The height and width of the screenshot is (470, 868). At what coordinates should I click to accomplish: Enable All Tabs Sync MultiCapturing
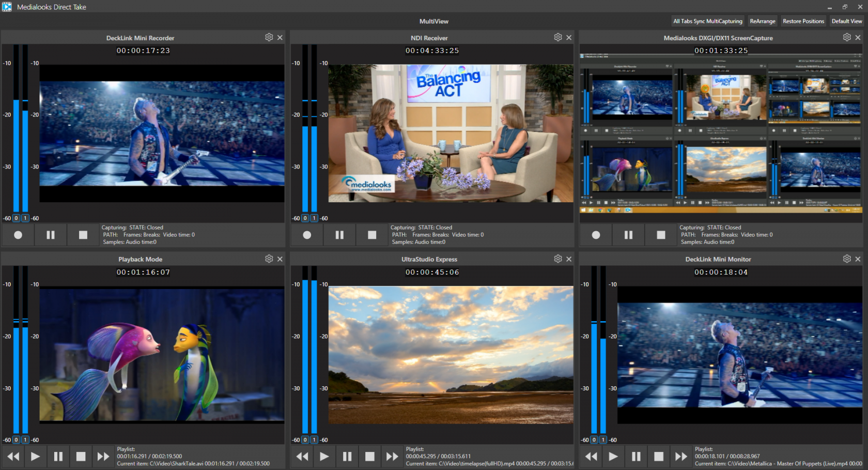point(707,21)
